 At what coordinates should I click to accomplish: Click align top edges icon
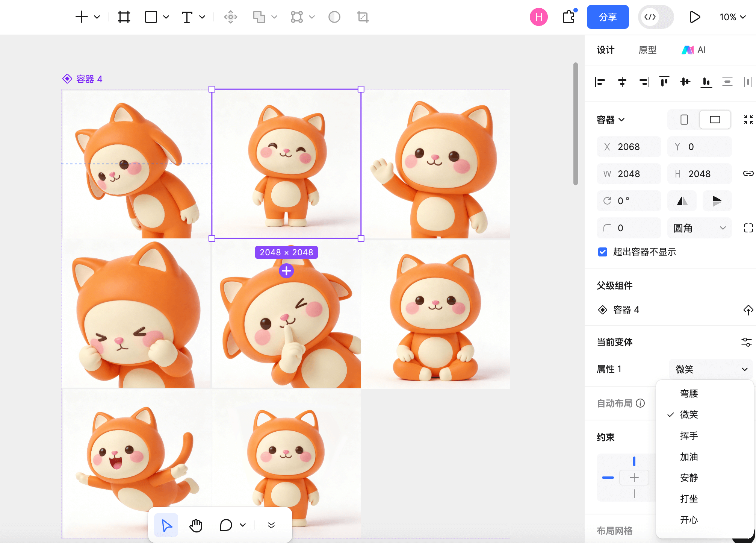[664, 82]
